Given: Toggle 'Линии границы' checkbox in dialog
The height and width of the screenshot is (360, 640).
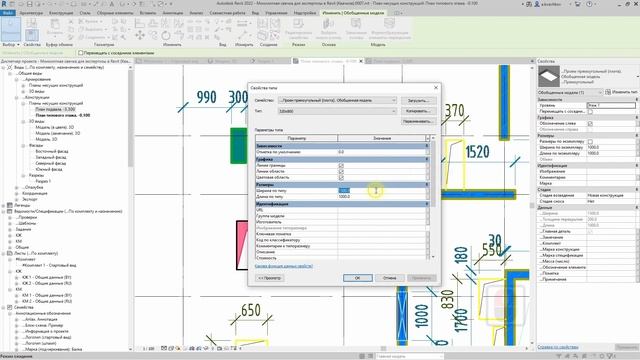Looking at the screenshot, I should coord(341,166).
